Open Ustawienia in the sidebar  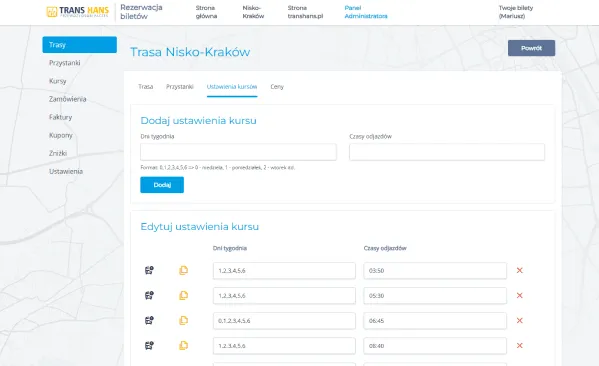point(66,171)
